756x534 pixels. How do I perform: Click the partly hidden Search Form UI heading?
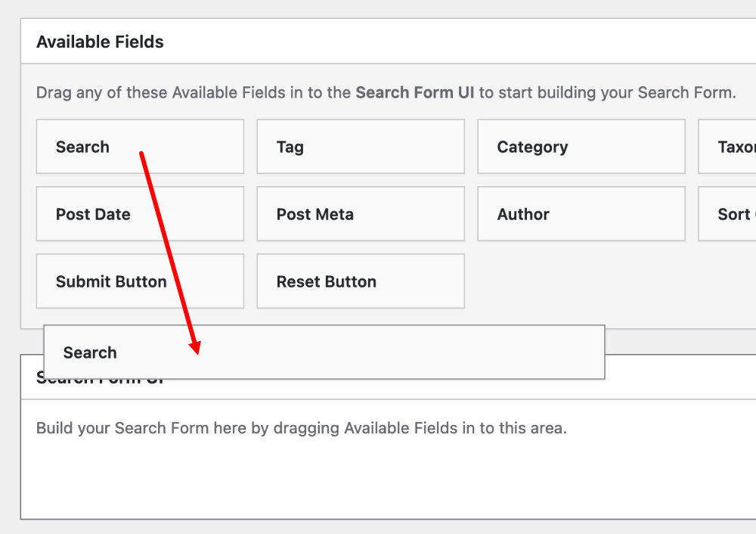[680, 377]
